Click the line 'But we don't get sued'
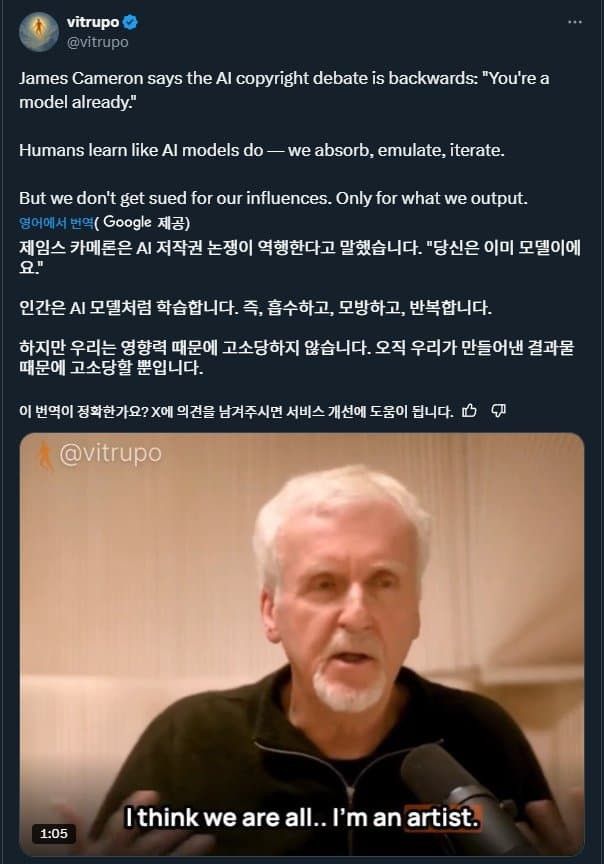 (x=273, y=198)
